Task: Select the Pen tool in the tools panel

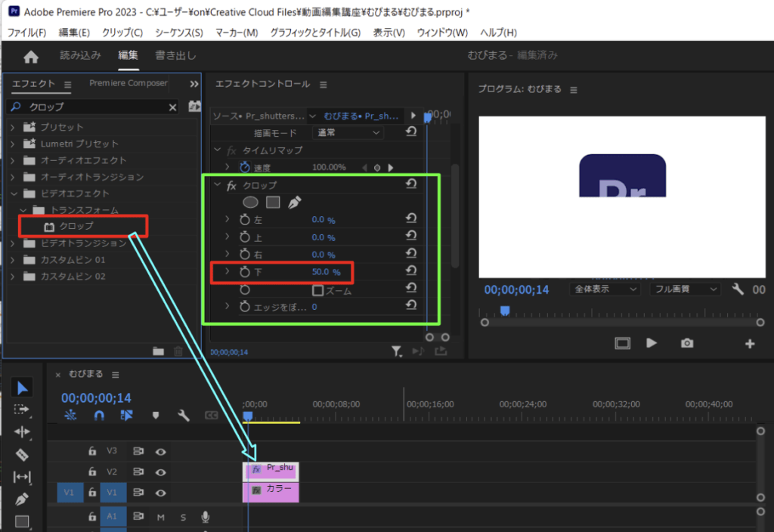Action: pos(22,500)
